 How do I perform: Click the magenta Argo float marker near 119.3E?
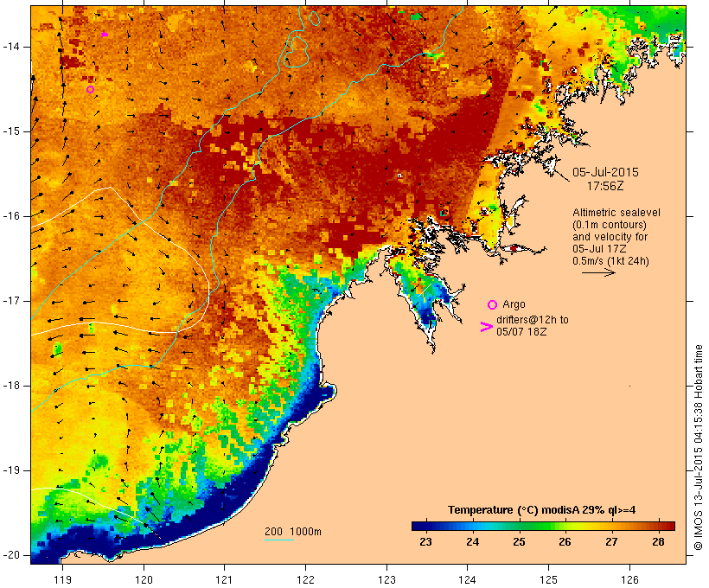pyautogui.click(x=91, y=90)
